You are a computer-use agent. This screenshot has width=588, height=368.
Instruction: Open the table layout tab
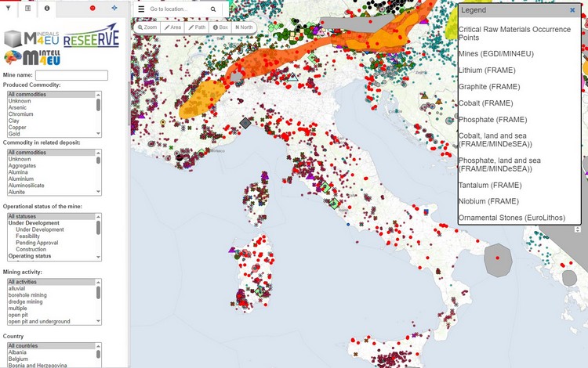pyautogui.click(x=27, y=9)
